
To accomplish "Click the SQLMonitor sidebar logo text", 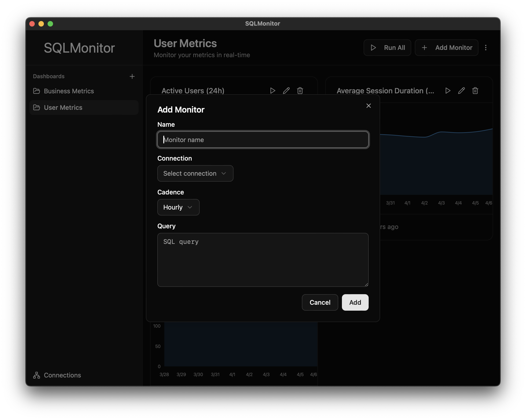I will (x=79, y=48).
